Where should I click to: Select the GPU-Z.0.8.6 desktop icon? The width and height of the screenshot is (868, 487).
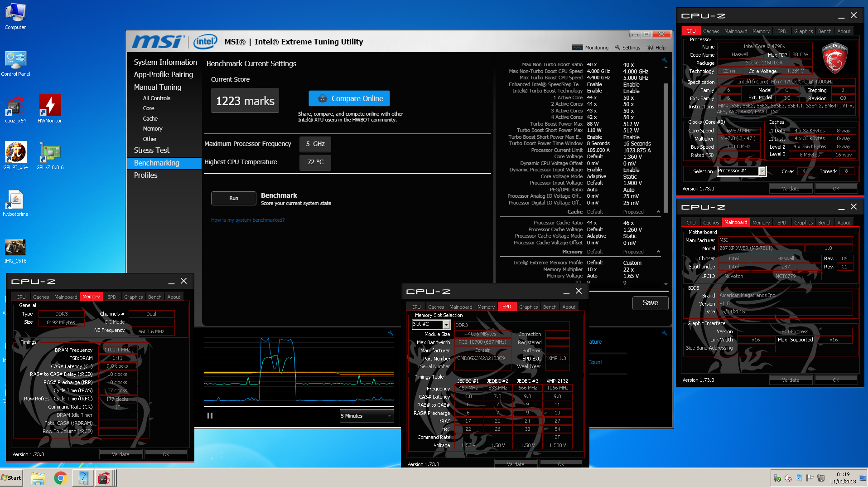pos(50,156)
